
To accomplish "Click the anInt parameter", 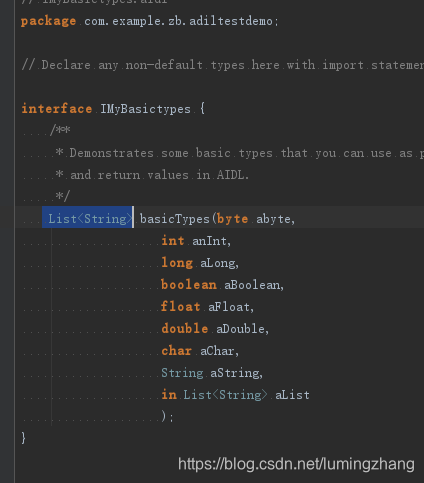I will (x=209, y=241).
